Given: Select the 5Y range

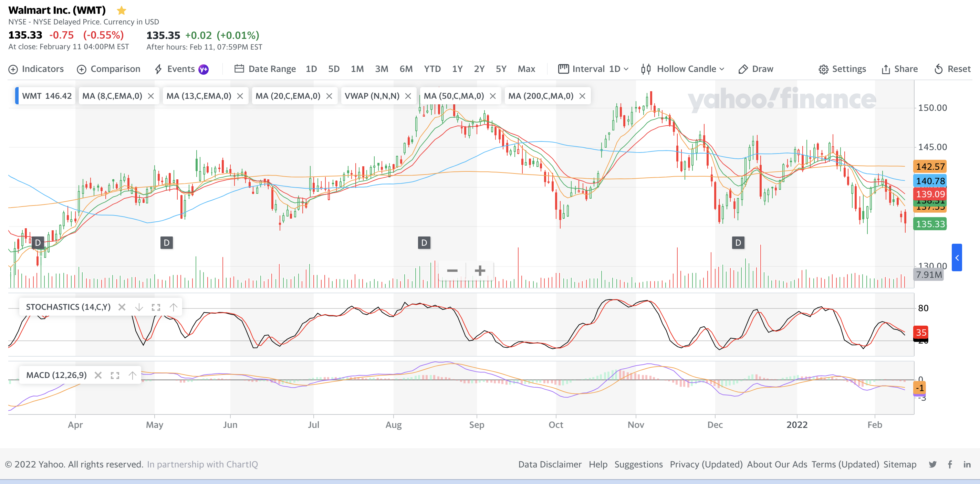Looking at the screenshot, I should tap(501, 69).
